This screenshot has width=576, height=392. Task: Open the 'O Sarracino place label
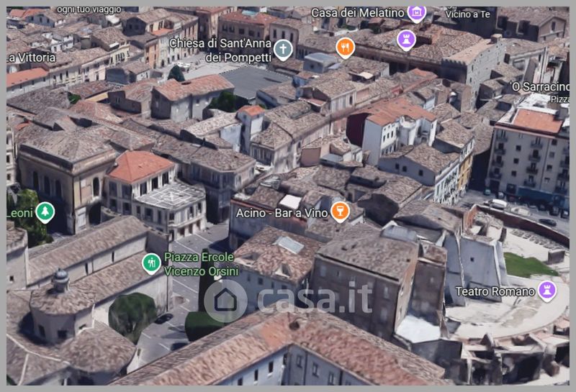pyautogui.click(x=540, y=87)
